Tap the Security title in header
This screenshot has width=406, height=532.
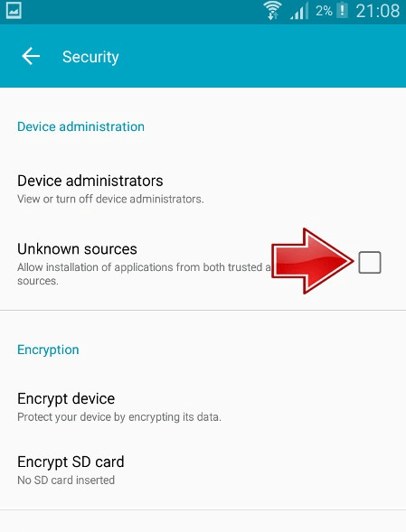pyautogui.click(x=90, y=57)
